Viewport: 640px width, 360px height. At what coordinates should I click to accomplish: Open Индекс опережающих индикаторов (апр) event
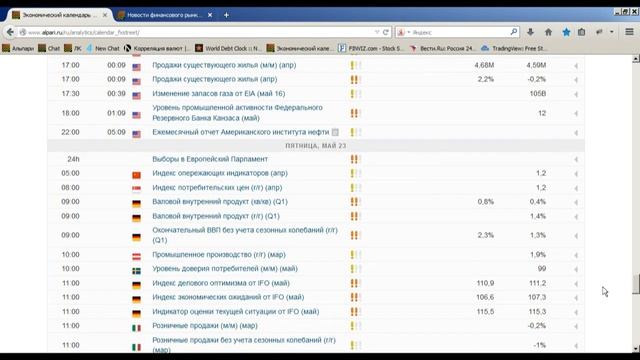click(220, 173)
